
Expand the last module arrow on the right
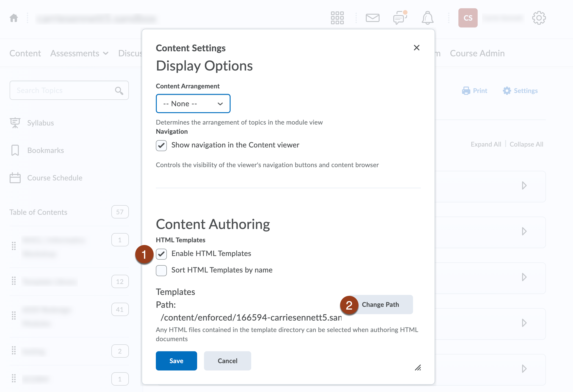524,369
